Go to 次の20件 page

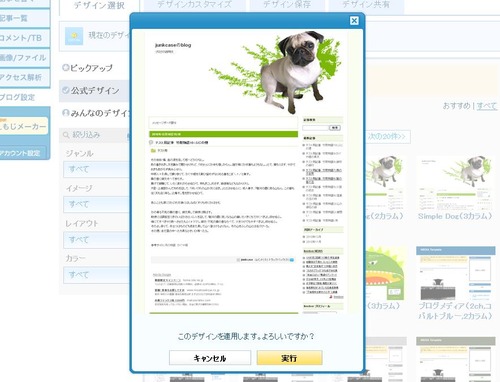click(388, 136)
